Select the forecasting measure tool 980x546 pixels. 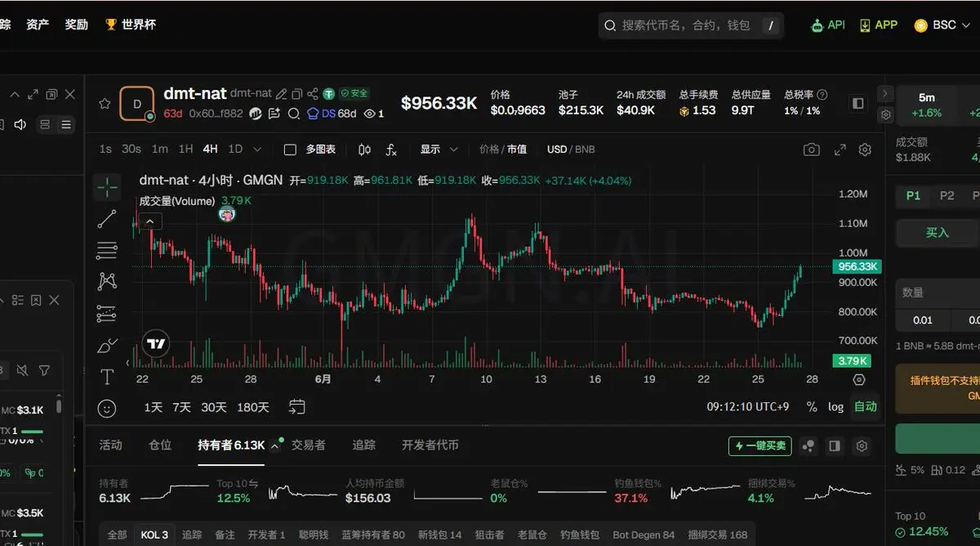[x=107, y=313]
